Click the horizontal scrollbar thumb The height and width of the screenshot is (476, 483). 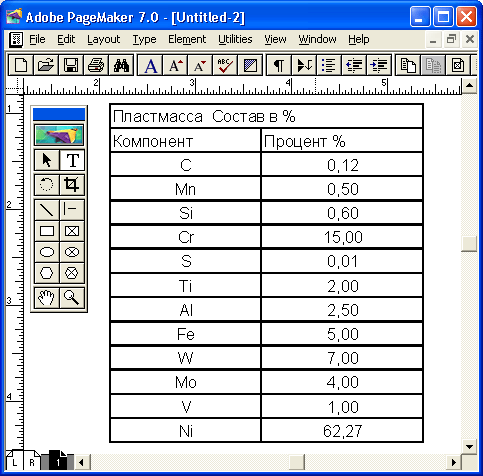coord(297,462)
